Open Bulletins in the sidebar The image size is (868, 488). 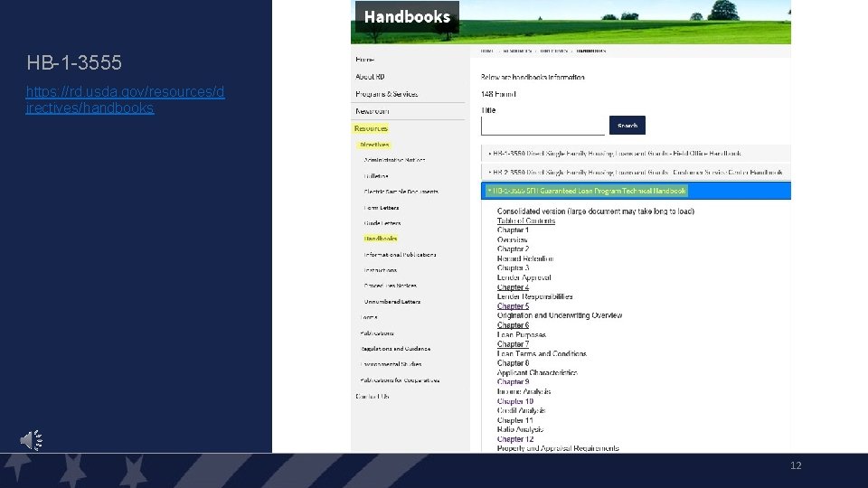376,176
